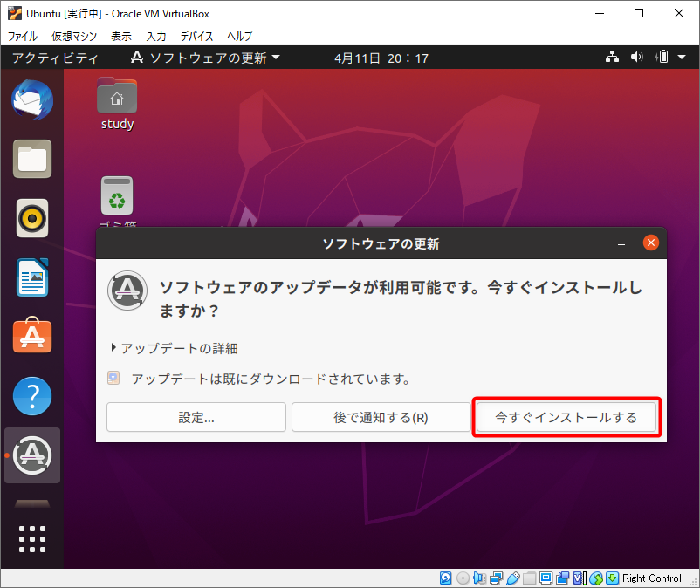Show applications grid in the dock
This screenshot has width=700, height=588.
tap(32, 539)
